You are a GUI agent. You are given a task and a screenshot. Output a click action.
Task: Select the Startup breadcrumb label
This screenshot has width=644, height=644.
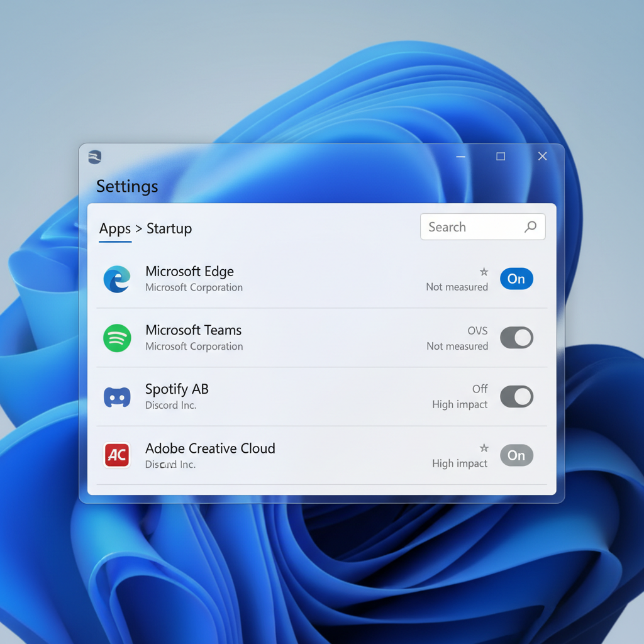tap(169, 229)
